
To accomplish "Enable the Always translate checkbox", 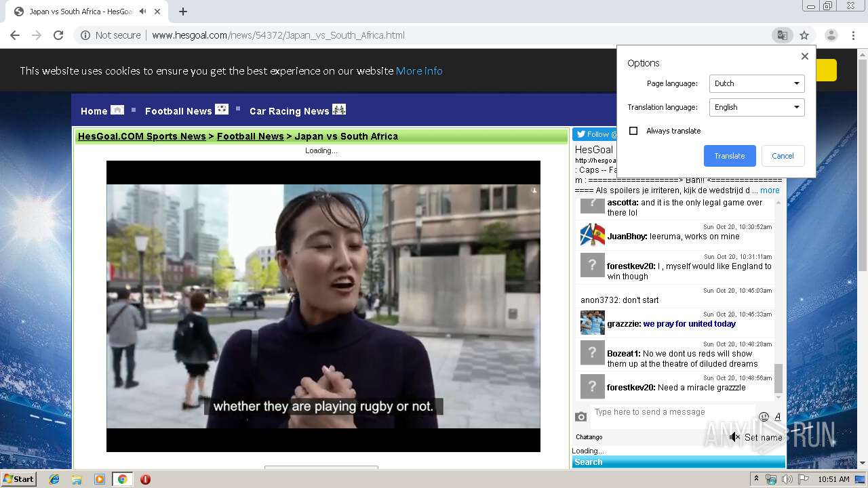I will coord(633,131).
